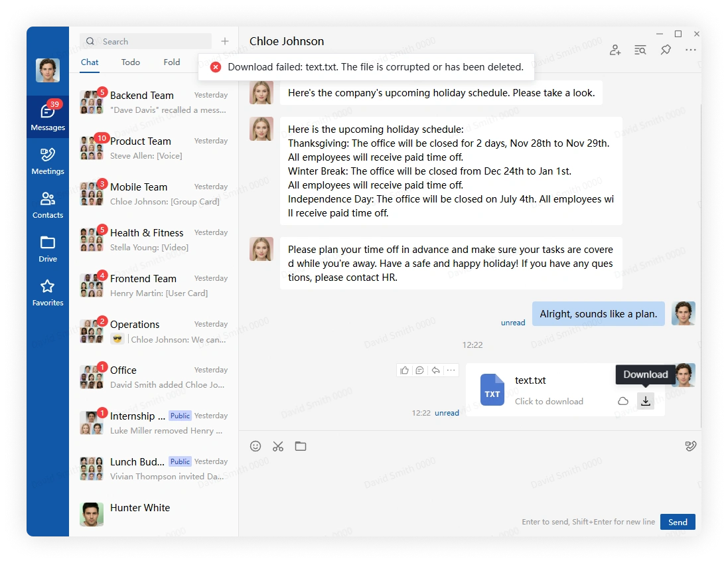Click the profile avatar atop the sidebar
The image size is (728, 563).
[x=48, y=70]
